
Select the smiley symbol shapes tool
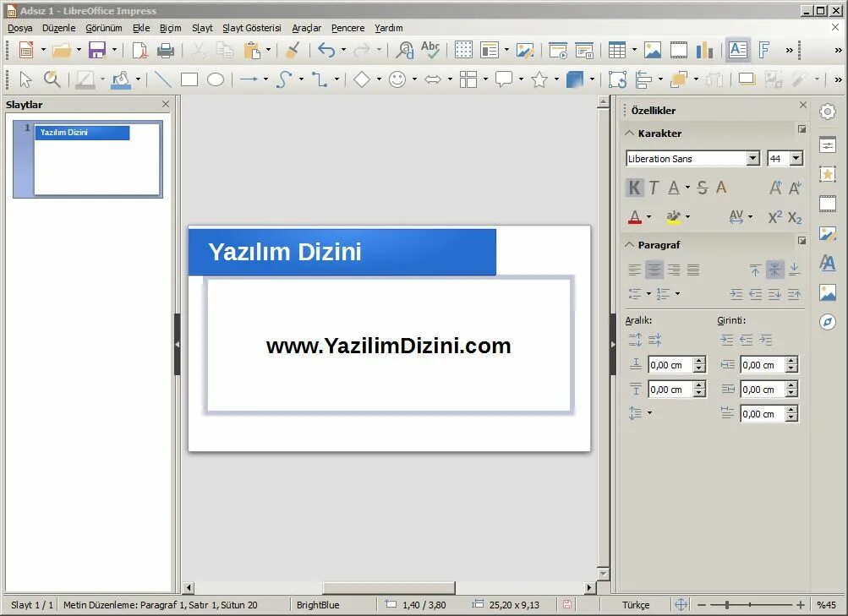[397, 80]
